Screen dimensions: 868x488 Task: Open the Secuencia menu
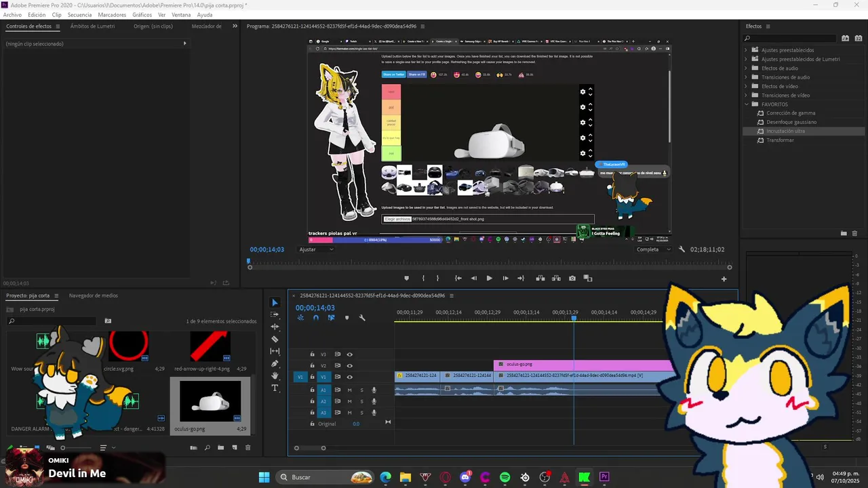(x=79, y=15)
